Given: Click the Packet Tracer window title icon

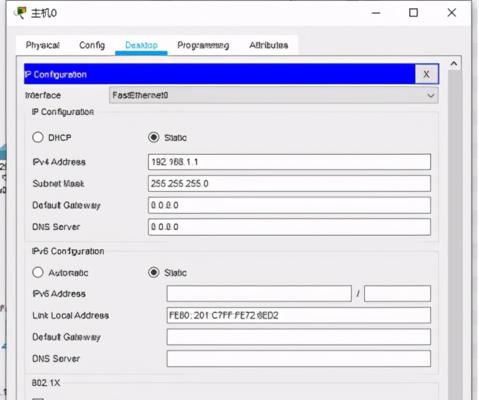Looking at the screenshot, I should point(20,13).
